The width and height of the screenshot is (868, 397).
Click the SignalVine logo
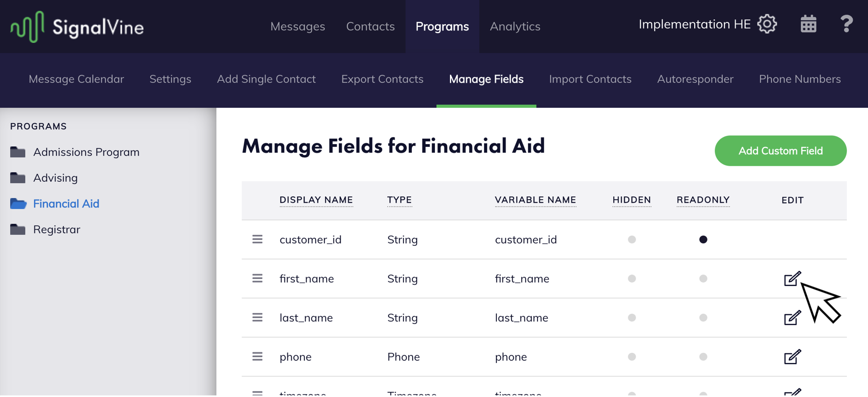click(76, 27)
